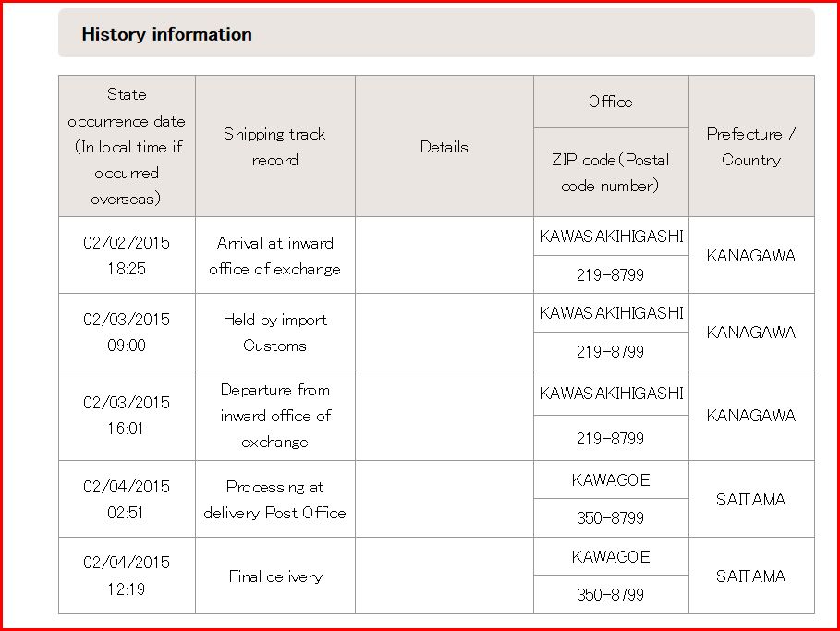
Task: Click the Held by import Customs entry
Action: point(274,333)
